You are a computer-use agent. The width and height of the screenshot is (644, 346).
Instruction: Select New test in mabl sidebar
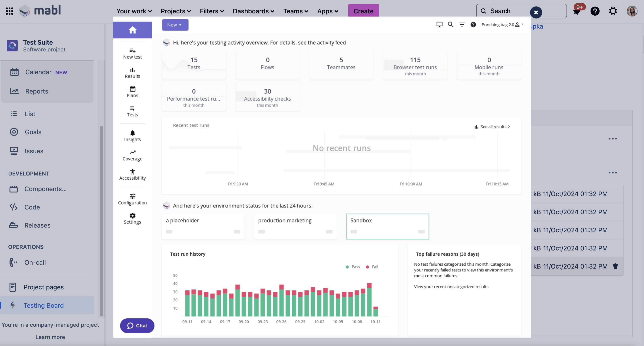[133, 53]
